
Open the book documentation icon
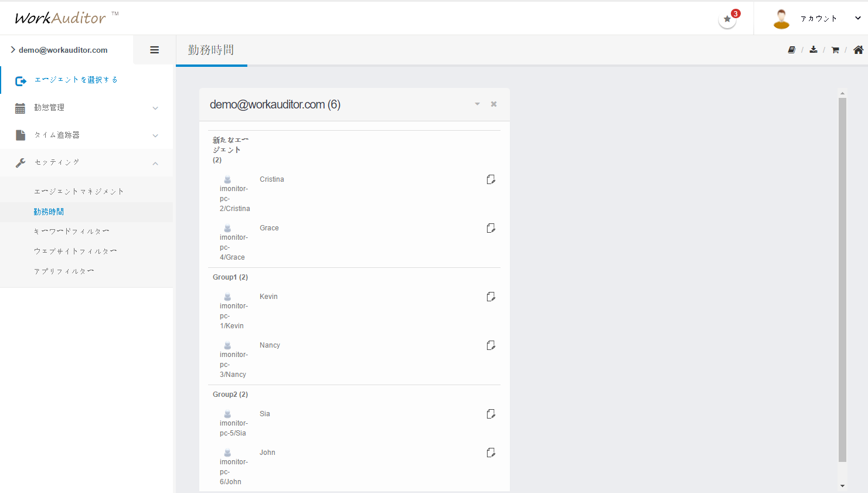(x=791, y=50)
